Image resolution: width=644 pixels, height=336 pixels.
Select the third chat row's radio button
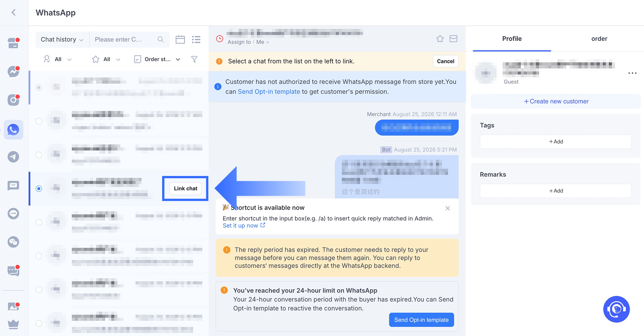pos(39,155)
